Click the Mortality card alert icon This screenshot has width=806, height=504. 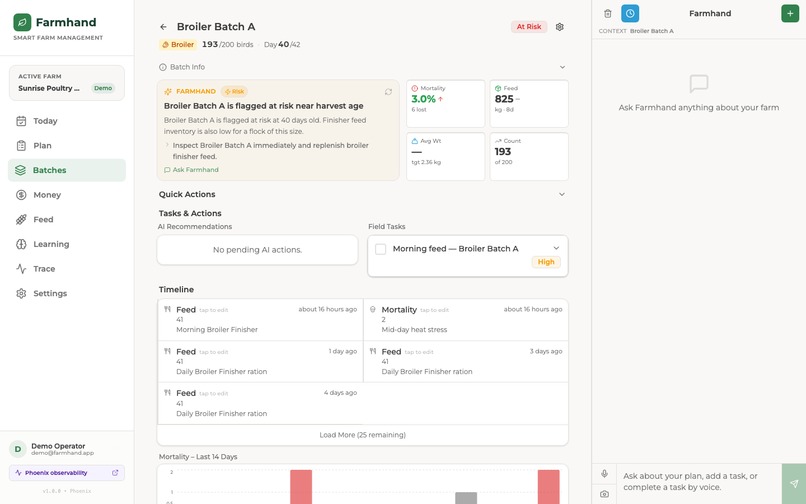pyautogui.click(x=415, y=88)
